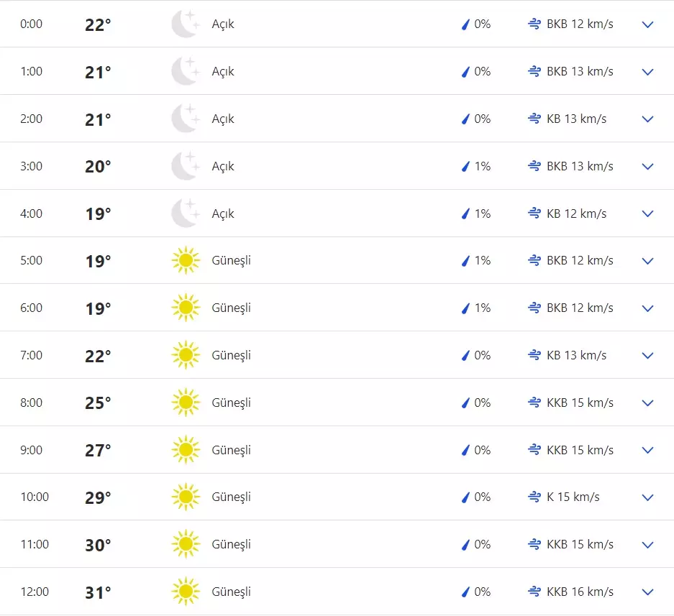Open details for the 7:00 forecast

[647, 355]
